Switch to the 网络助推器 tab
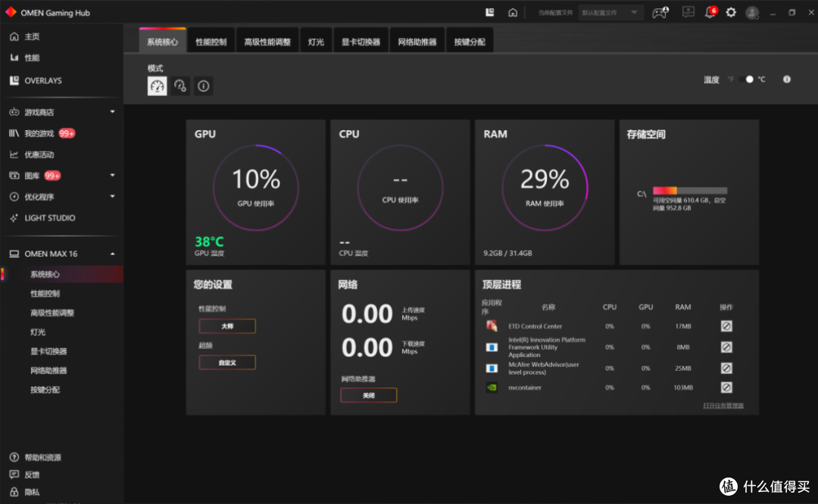Viewport: 818px width, 504px height. [x=417, y=41]
